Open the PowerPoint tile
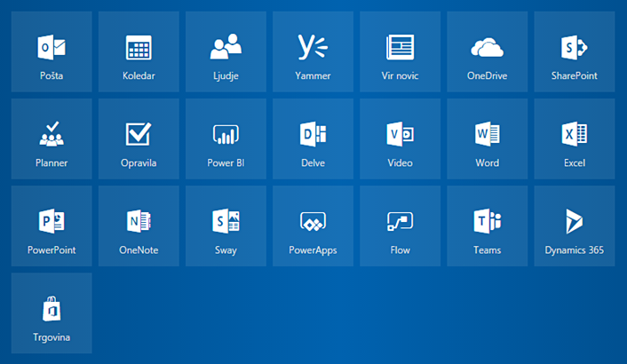 click(x=52, y=226)
